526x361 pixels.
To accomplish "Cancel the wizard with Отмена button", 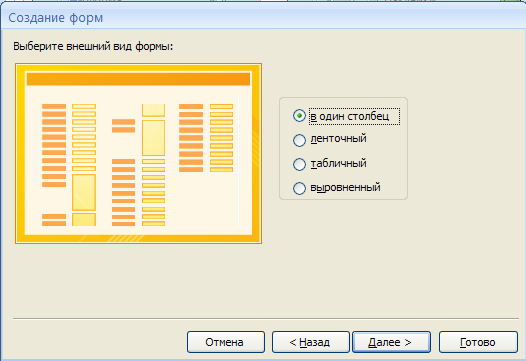I will point(226,342).
